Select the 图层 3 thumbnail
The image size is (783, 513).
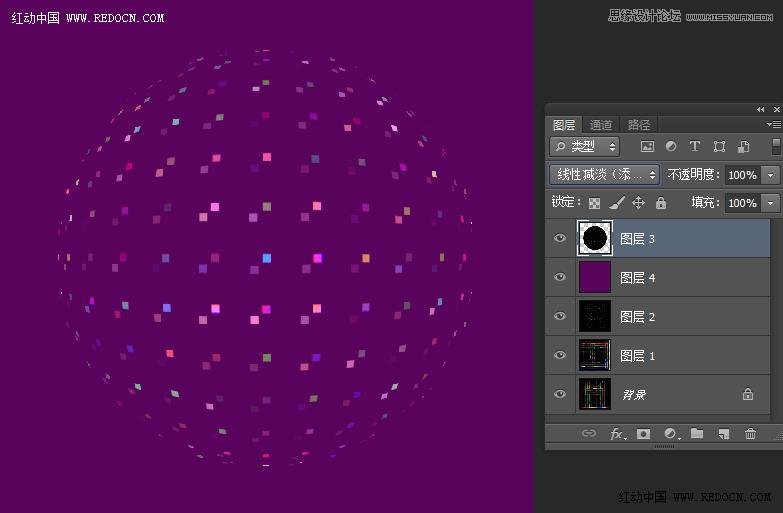[x=595, y=238]
